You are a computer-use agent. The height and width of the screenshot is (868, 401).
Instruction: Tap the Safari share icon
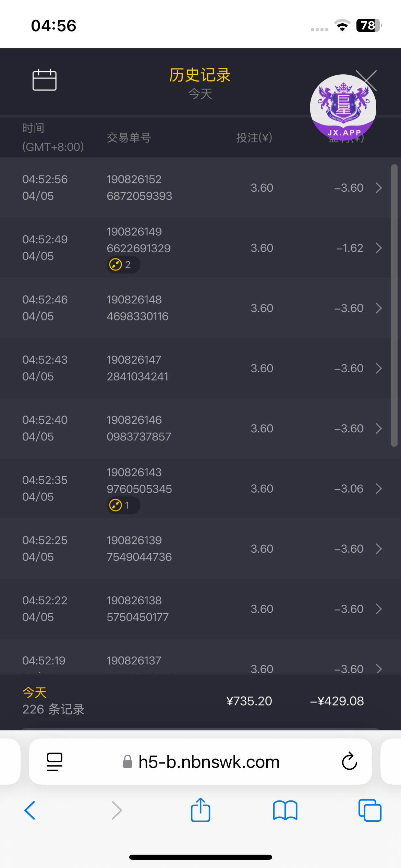pyautogui.click(x=200, y=810)
